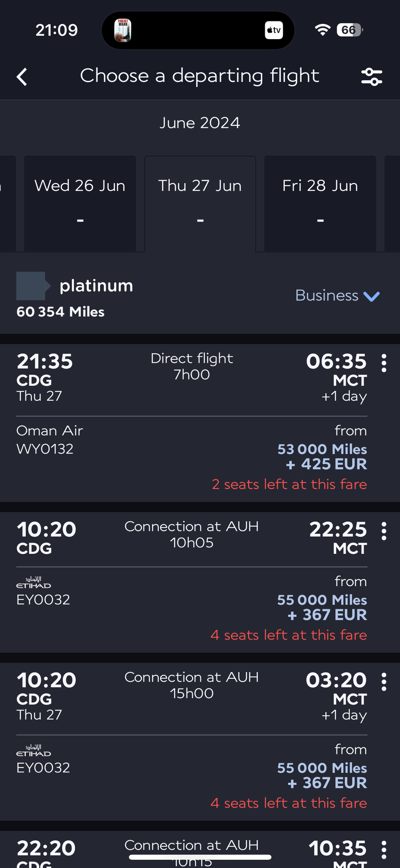Tap the now-playing thumbnail in Dynamic Island

click(123, 30)
